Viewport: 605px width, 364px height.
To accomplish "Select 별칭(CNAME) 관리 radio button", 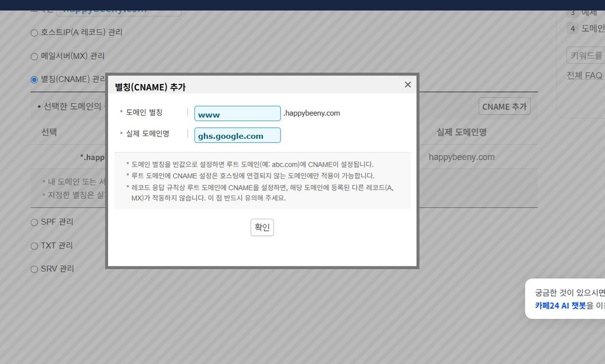I will (x=34, y=80).
